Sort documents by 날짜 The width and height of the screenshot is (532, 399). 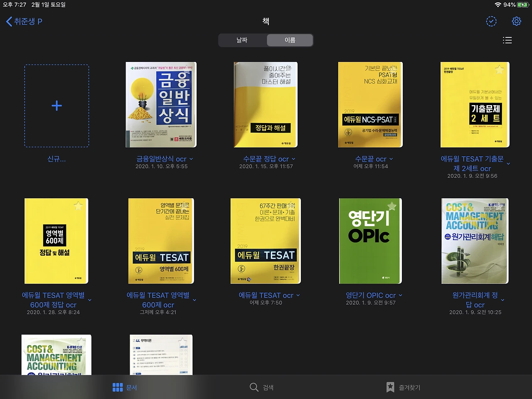pyautogui.click(x=242, y=40)
